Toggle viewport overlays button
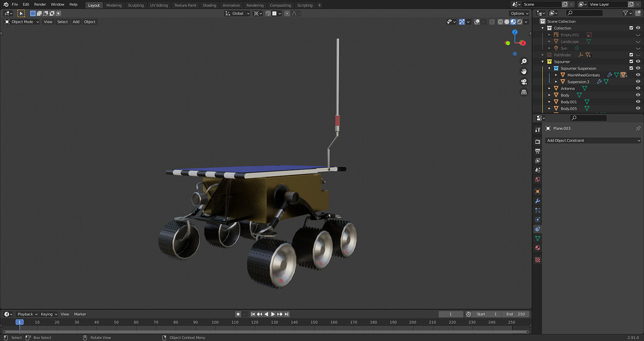This screenshot has width=644, height=341. click(477, 22)
